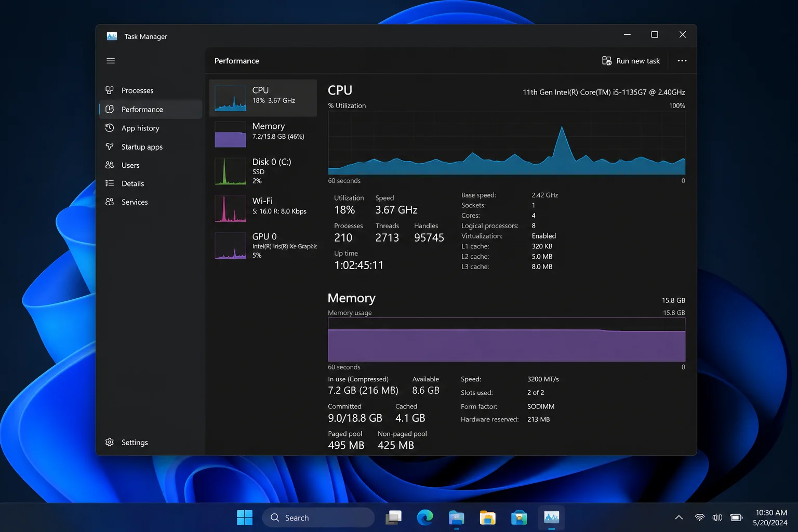The height and width of the screenshot is (532, 798).
Task: Click the Up time value 1:02:45:11
Action: point(359,265)
